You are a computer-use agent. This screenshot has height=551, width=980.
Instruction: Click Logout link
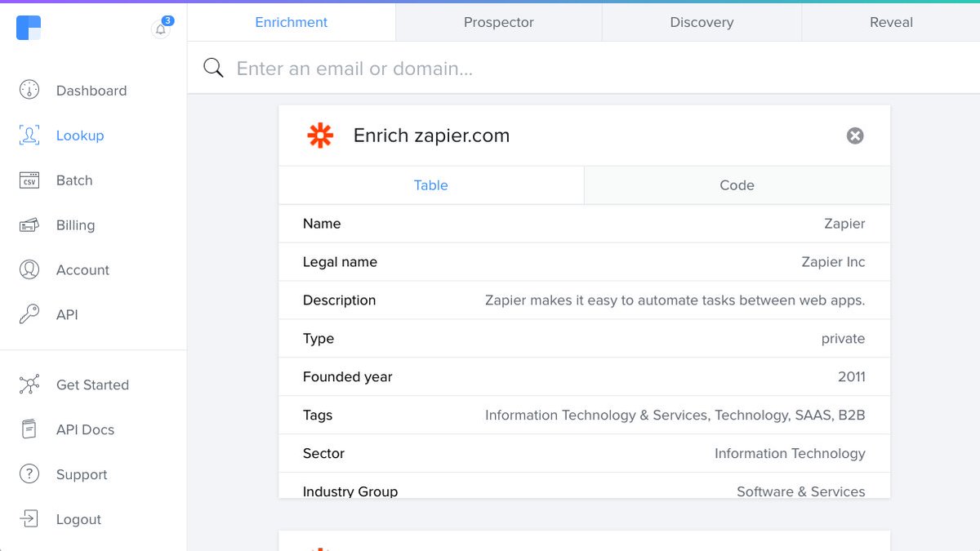click(78, 520)
